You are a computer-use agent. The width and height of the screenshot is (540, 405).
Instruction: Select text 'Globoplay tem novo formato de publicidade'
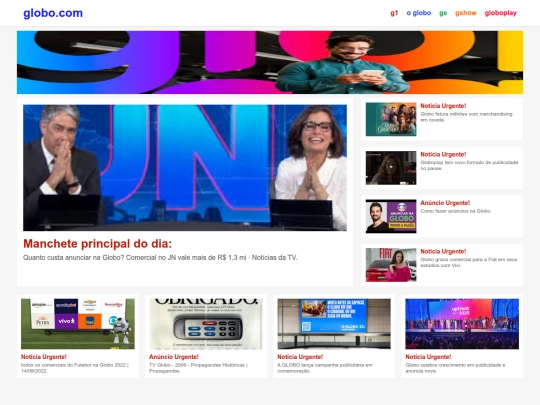click(x=469, y=163)
